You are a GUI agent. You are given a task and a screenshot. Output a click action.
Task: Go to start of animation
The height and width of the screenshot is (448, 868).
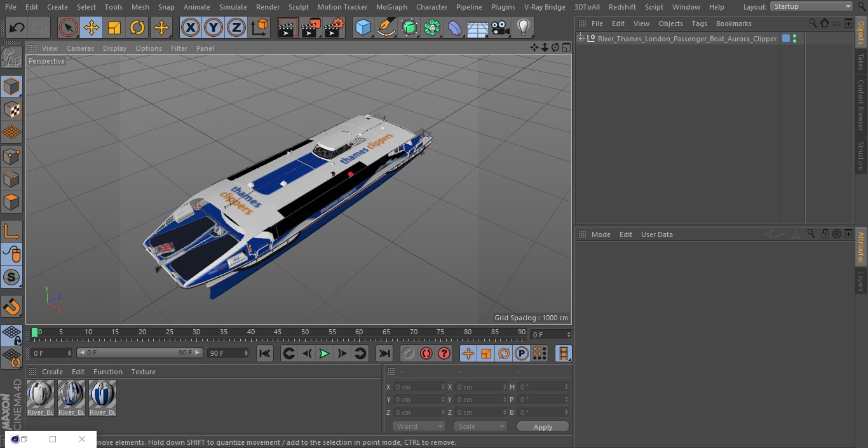coord(265,353)
